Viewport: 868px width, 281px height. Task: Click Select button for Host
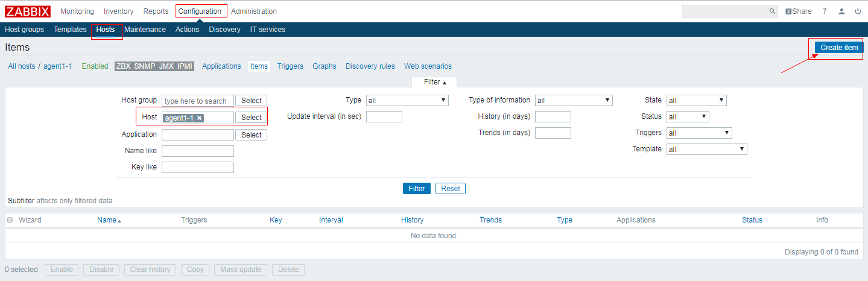click(251, 118)
